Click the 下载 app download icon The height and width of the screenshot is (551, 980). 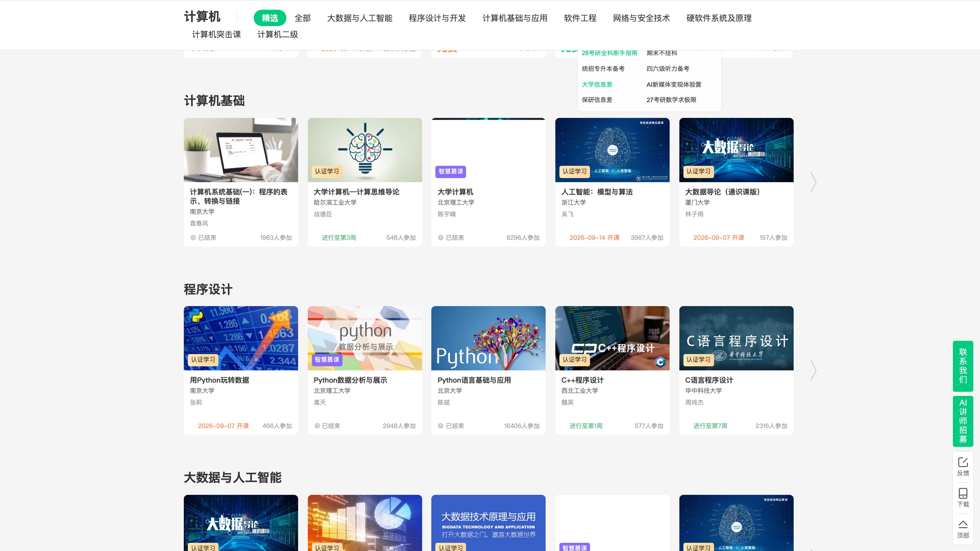963,498
